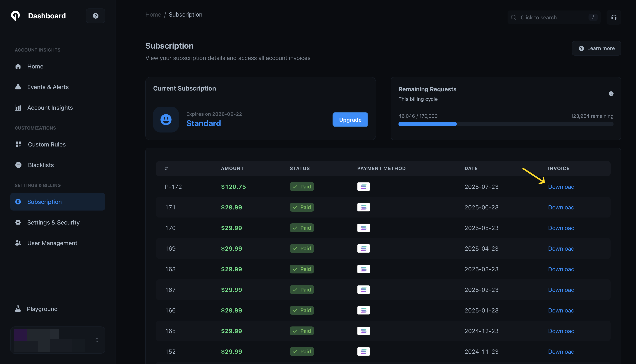Click the help question mark icon beside Dashboard

click(96, 16)
